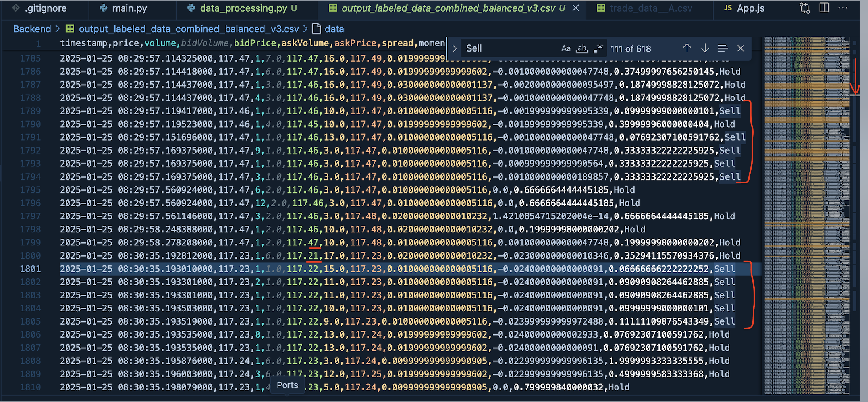
Task: Toggle Match Case in find widget
Action: pyautogui.click(x=566, y=48)
